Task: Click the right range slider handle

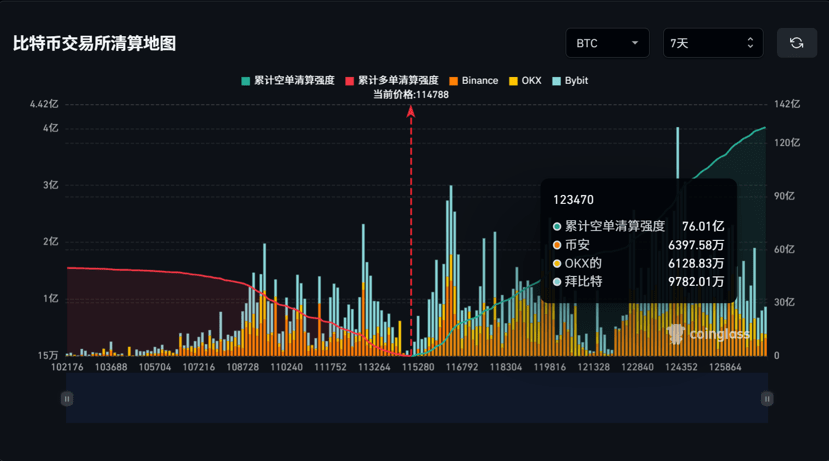Action: 767,399
